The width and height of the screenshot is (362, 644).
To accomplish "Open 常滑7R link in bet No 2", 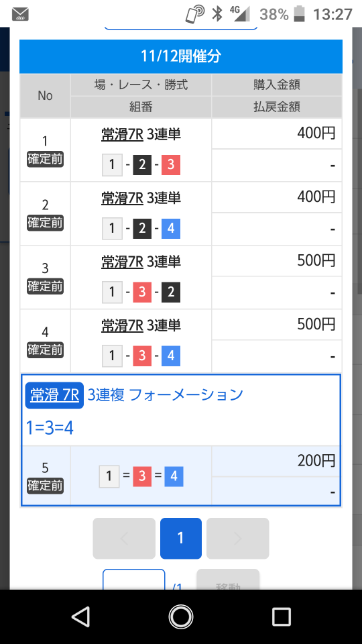I will click(122, 199).
